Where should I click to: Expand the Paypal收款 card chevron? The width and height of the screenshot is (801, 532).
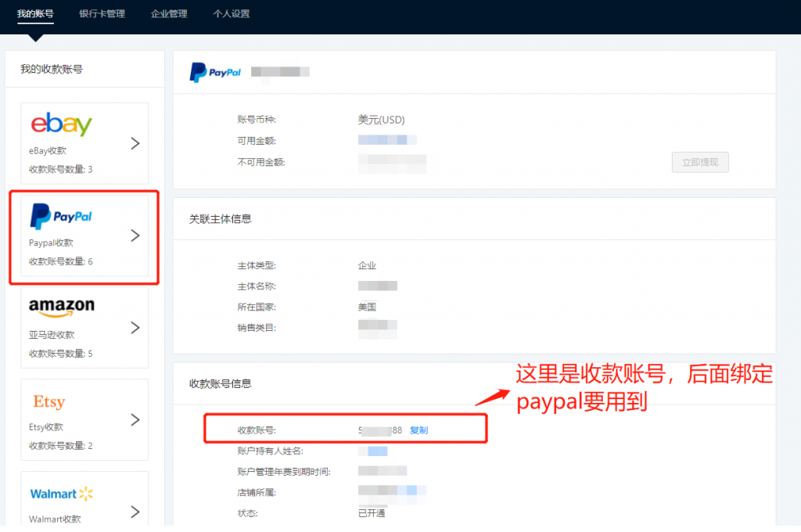pos(135,235)
